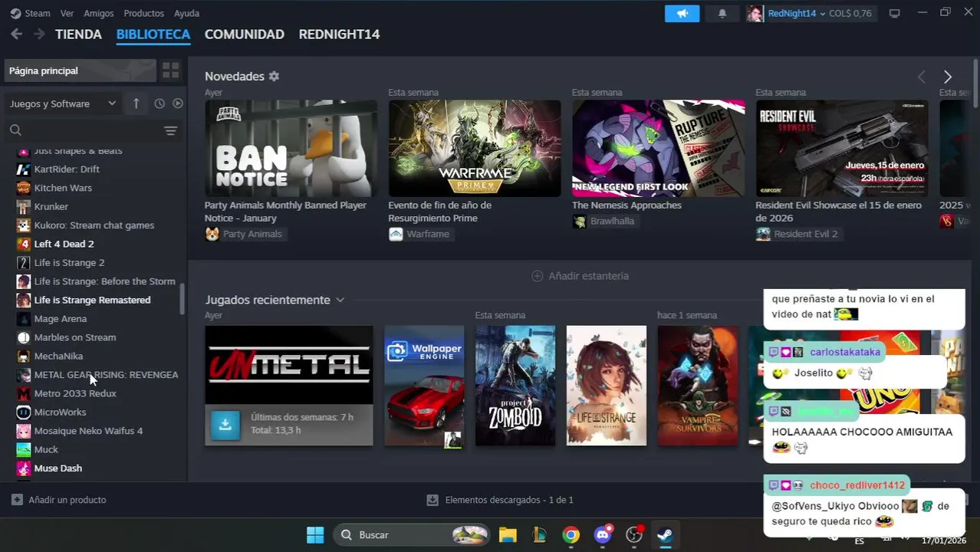Go back with the left arrow
Screen dimensions: 980x552
click(x=16, y=34)
